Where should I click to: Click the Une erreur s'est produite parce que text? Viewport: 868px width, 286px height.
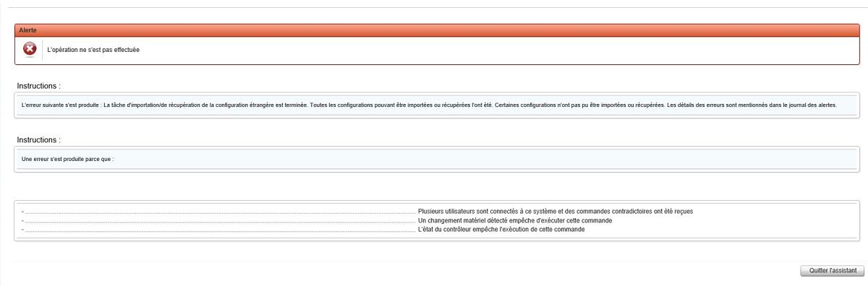pos(68,158)
